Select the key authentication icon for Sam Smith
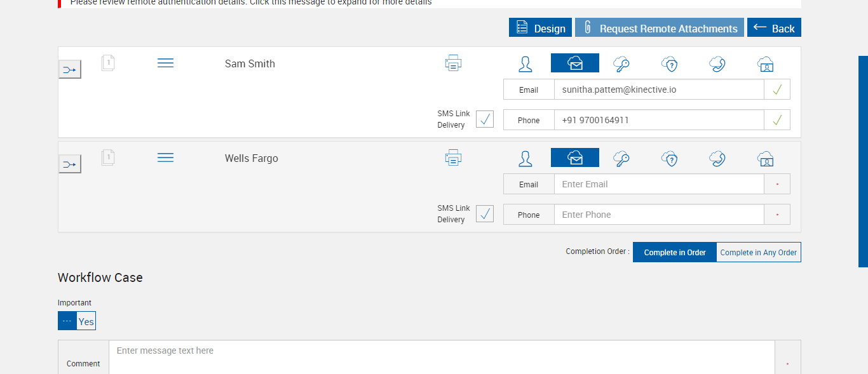 point(621,63)
